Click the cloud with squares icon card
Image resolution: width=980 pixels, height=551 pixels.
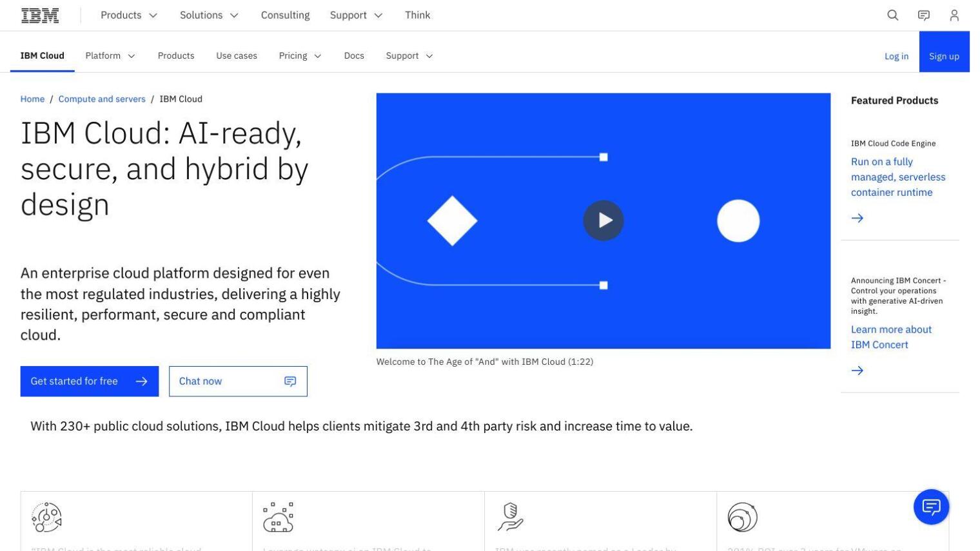(x=279, y=517)
